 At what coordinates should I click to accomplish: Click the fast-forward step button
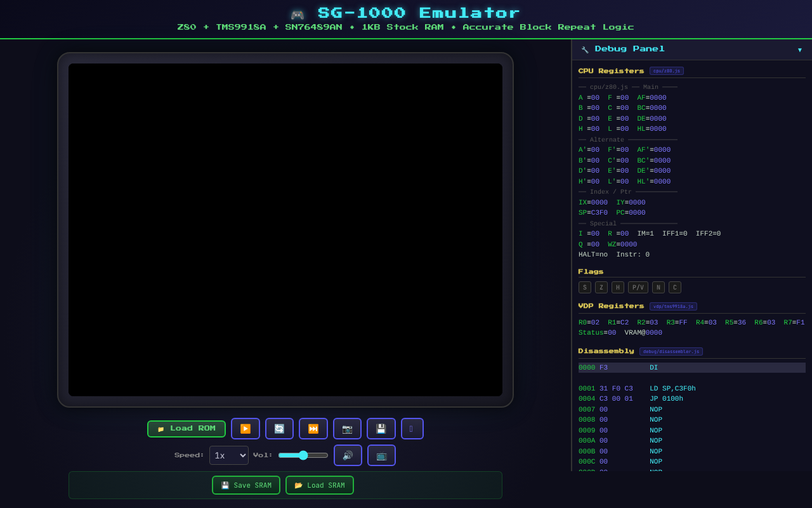(313, 429)
